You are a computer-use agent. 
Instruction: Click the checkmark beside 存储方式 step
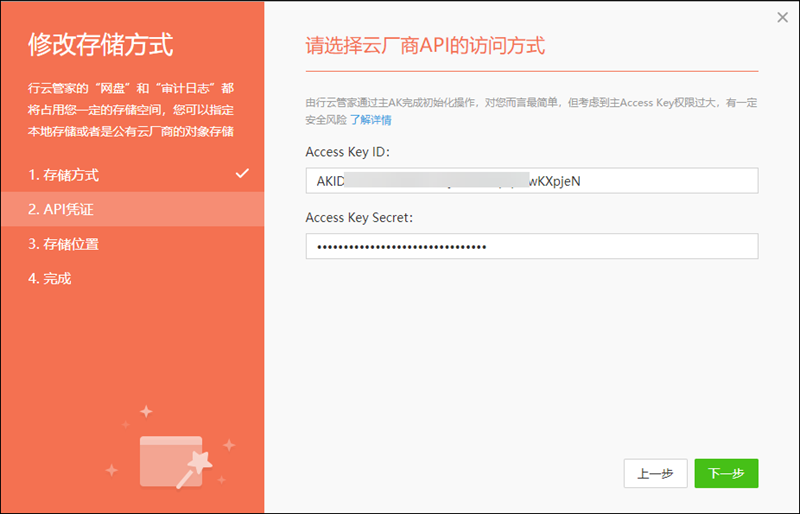coord(242,174)
